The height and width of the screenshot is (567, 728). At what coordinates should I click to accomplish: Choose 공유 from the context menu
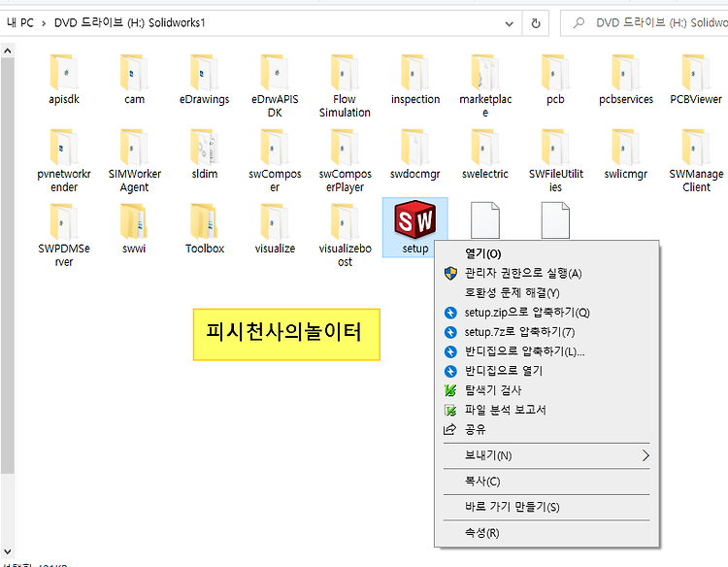pyautogui.click(x=546, y=429)
